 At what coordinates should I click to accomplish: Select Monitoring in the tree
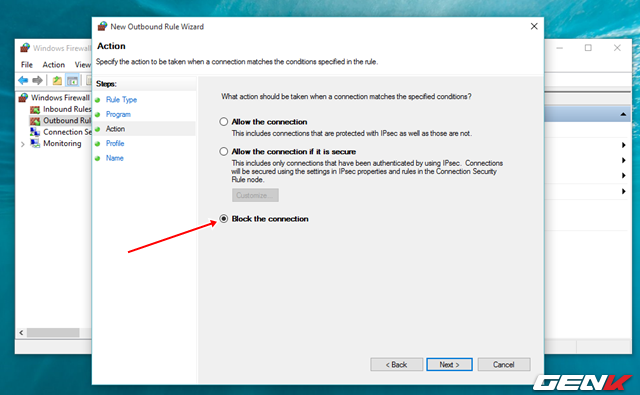[62, 143]
